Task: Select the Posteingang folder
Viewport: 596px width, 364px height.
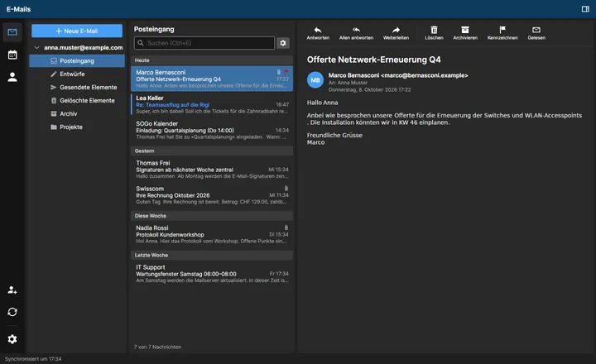Action: click(x=77, y=60)
